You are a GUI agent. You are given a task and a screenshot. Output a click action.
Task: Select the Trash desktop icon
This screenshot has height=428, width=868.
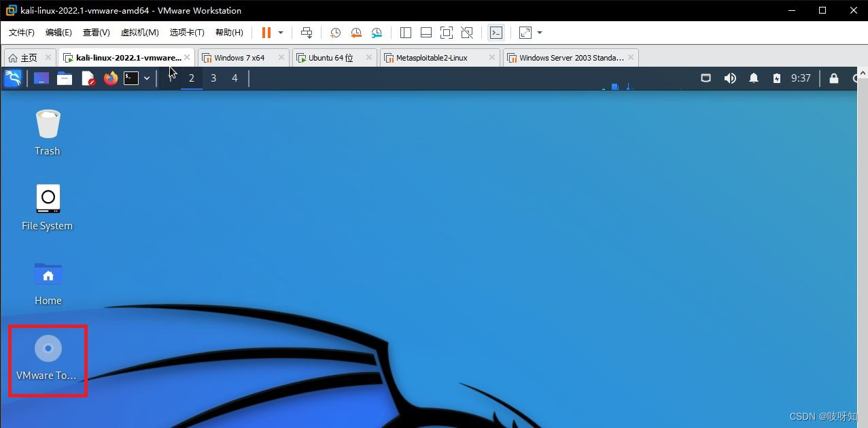(x=48, y=133)
